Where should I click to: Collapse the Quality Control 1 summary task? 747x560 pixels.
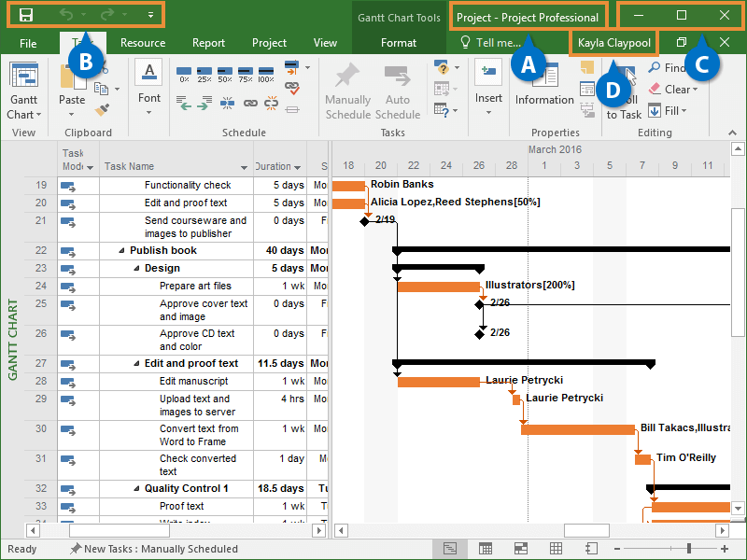point(136,489)
